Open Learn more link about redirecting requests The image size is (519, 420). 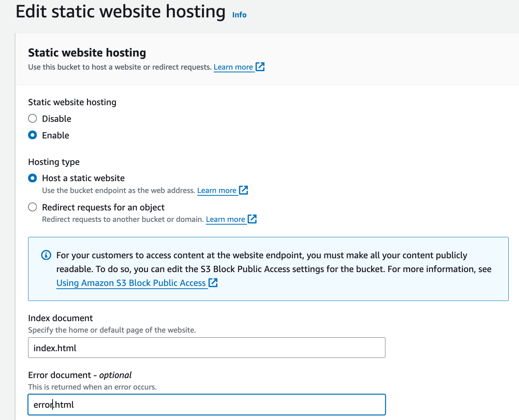pos(225,219)
